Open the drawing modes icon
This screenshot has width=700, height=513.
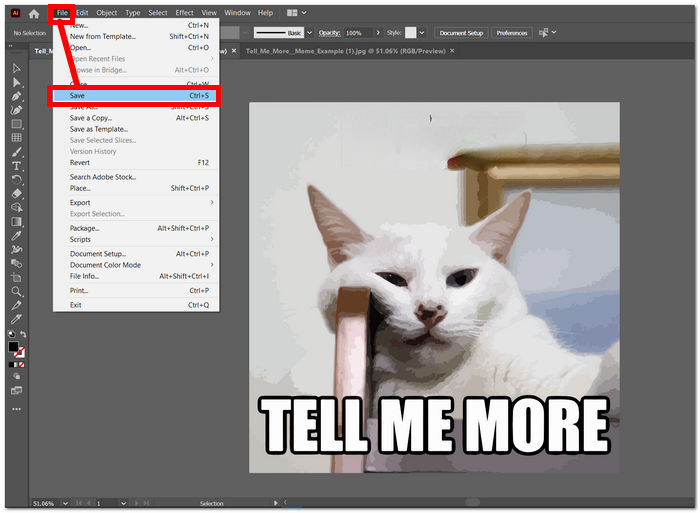17,376
